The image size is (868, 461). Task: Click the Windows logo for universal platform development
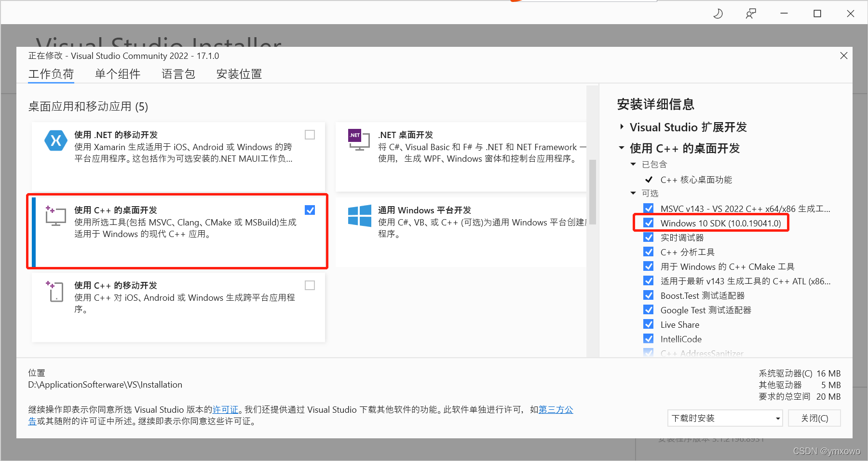360,216
